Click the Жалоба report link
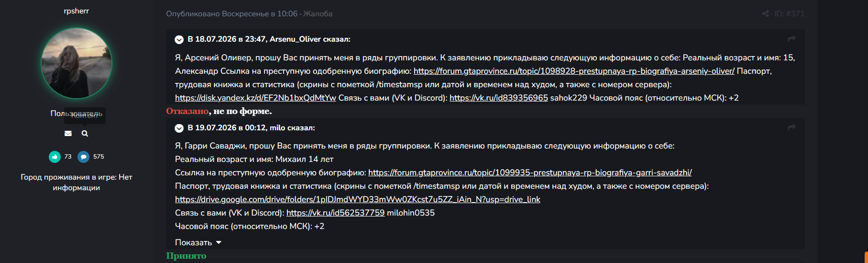Image resolution: width=868 pixels, height=263 pixels. 318,14
